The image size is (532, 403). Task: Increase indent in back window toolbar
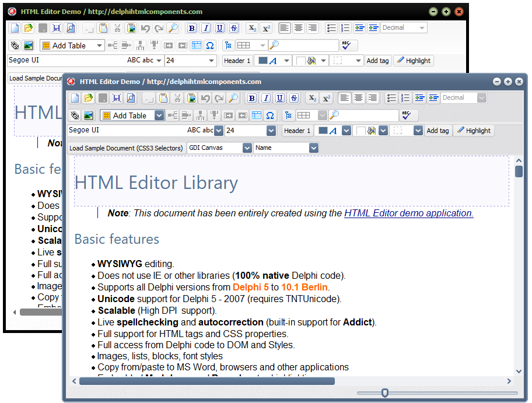coord(373,28)
